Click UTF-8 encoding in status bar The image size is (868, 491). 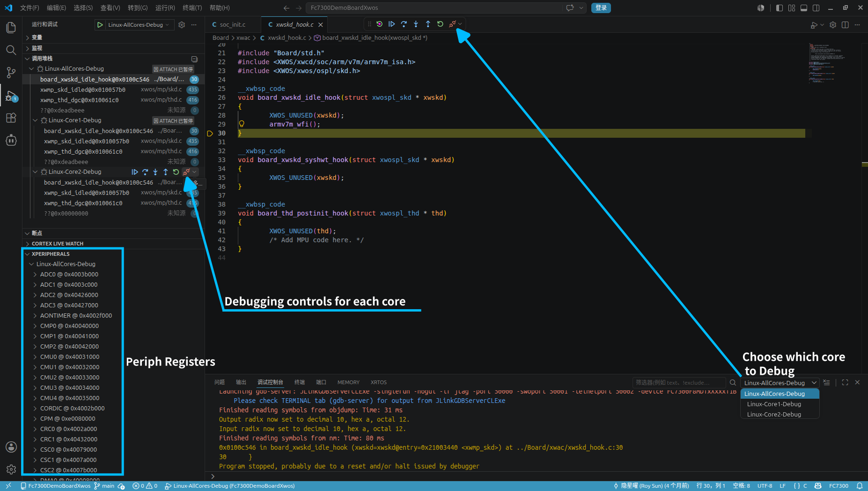coord(765,486)
